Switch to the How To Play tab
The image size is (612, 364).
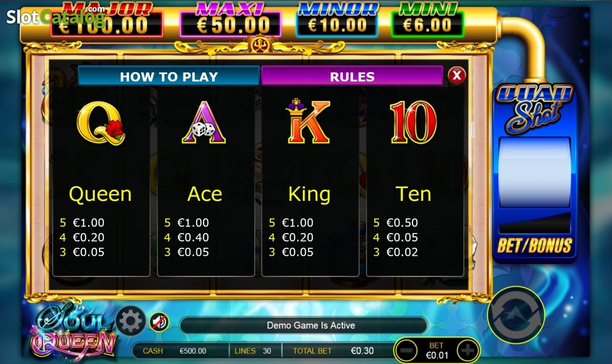[169, 76]
